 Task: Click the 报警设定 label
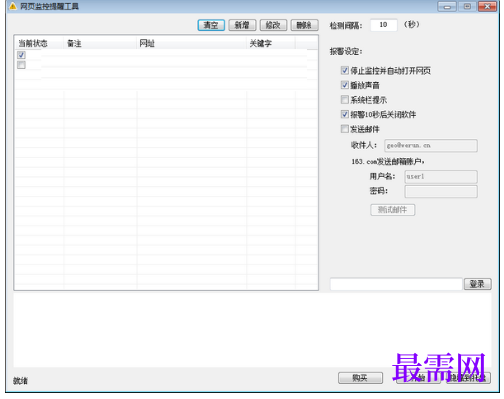[346, 52]
